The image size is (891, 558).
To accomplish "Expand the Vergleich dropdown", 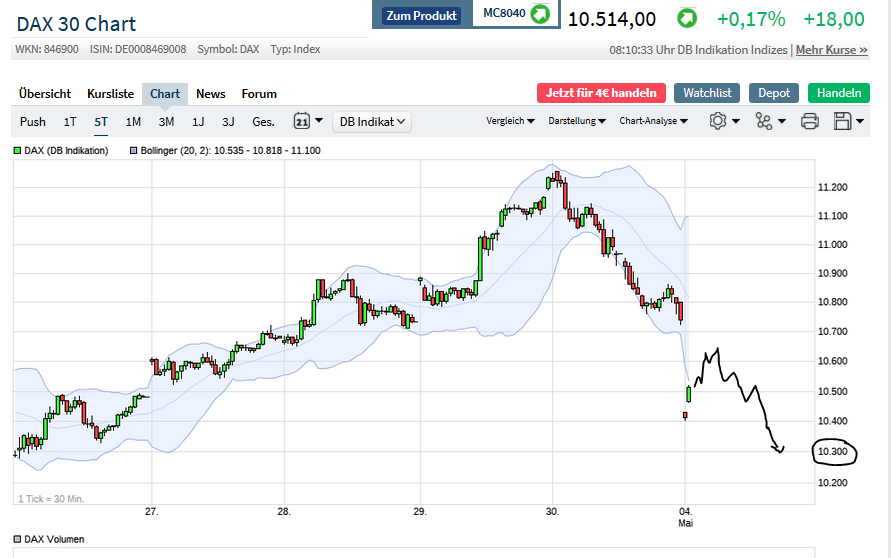I will click(x=510, y=121).
